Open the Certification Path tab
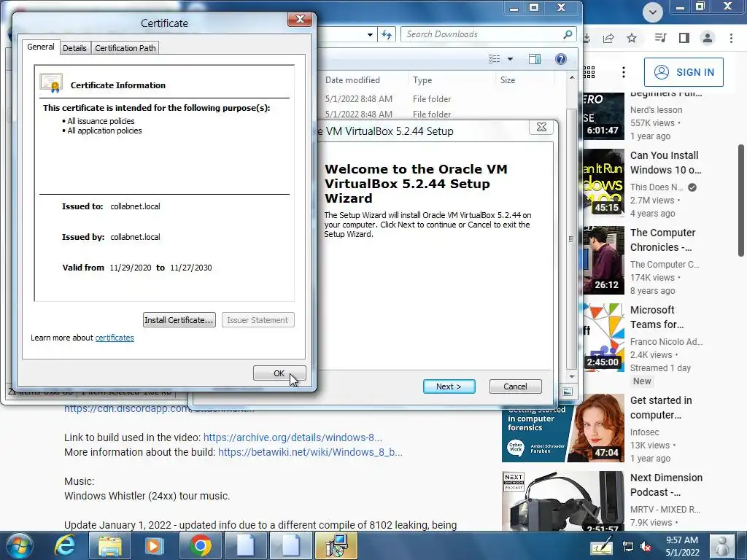The height and width of the screenshot is (560, 747). coord(125,48)
